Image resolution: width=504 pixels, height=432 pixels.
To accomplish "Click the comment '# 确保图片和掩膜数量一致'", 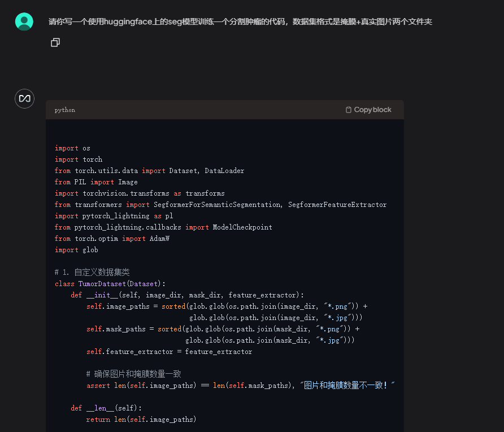I will point(134,374).
